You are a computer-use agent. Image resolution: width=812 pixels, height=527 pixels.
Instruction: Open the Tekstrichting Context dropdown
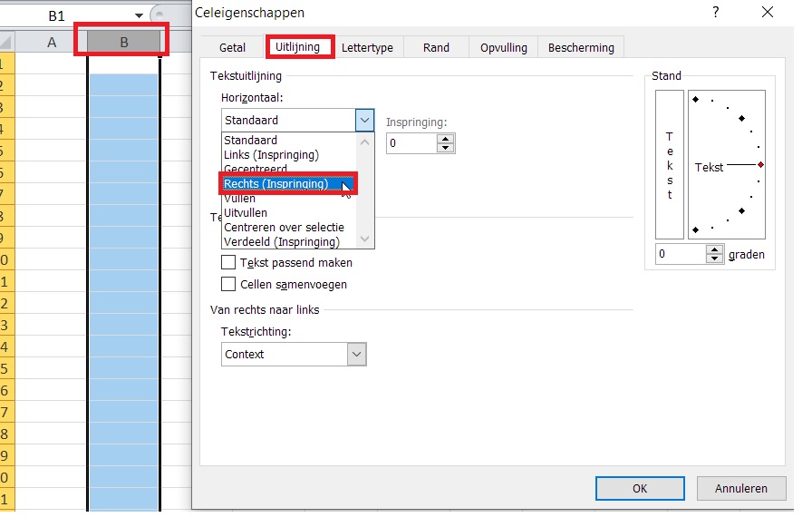click(356, 354)
